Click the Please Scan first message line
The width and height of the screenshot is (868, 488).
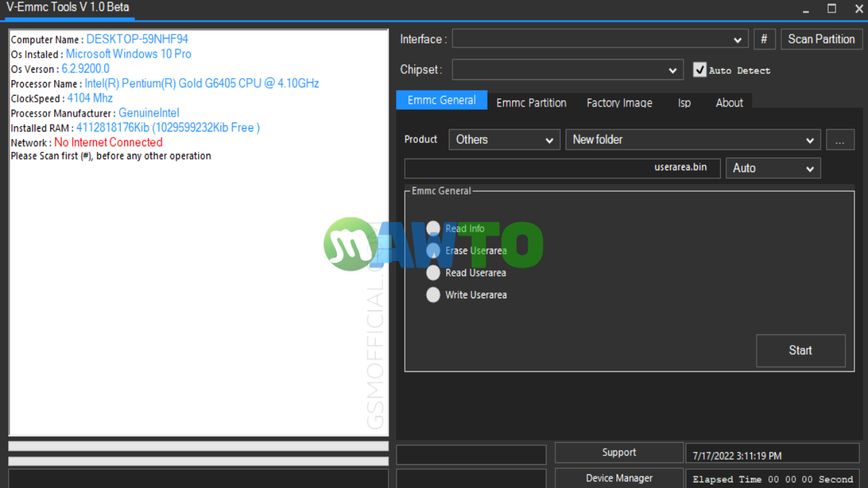[111, 156]
